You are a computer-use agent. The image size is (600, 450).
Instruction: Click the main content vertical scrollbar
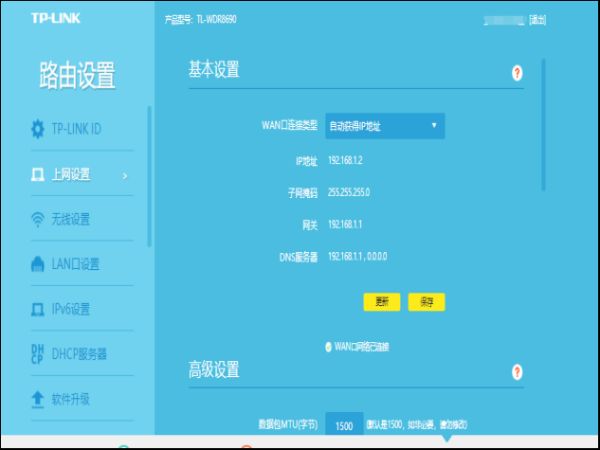[543, 125]
